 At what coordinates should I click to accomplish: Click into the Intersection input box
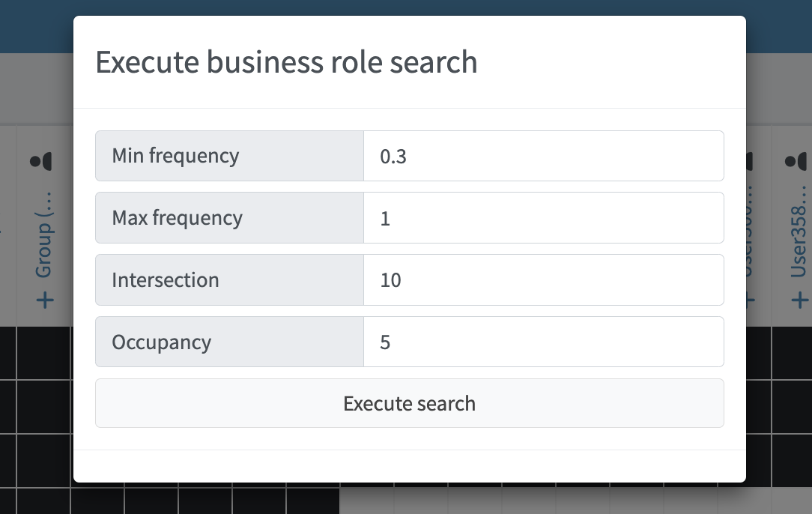click(x=543, y=280)
